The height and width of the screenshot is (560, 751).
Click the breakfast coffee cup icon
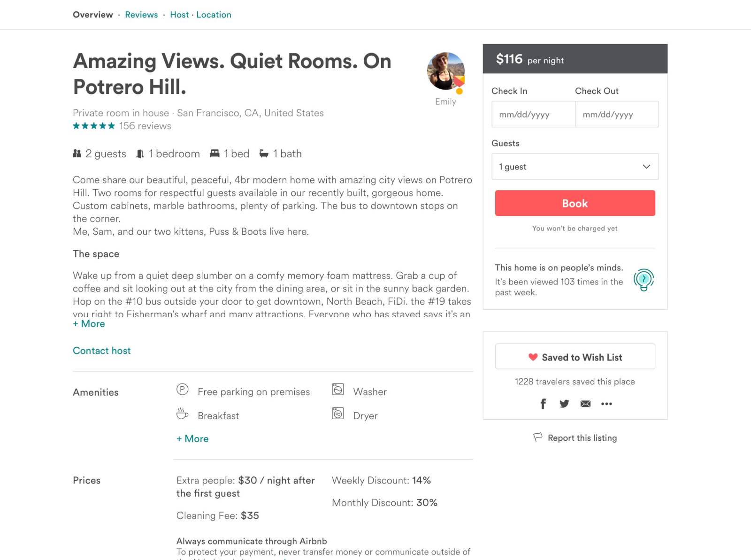[x=183, y=415]
